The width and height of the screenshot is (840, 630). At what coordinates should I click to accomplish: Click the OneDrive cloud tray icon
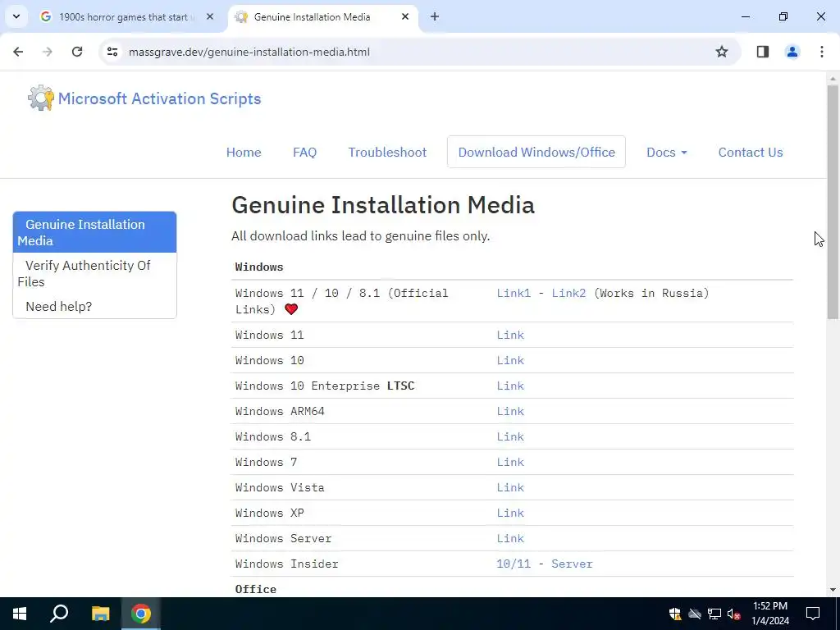695,614
